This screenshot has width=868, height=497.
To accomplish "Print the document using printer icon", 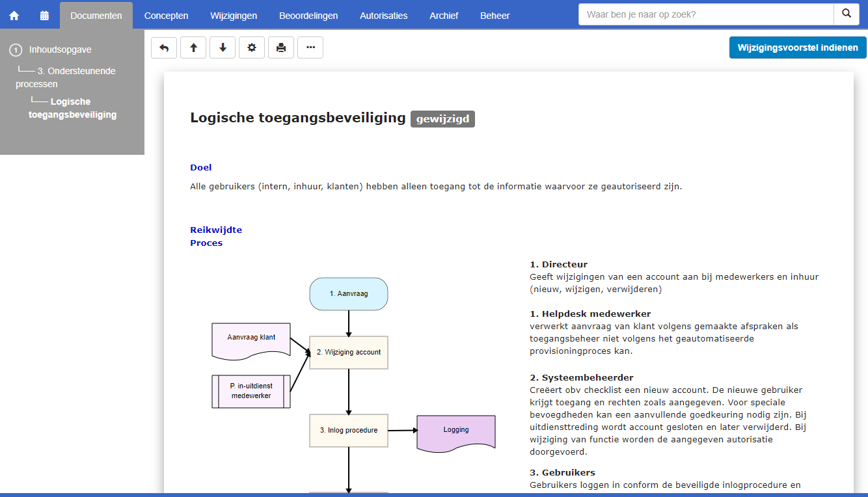I will (x=281, y=47).
